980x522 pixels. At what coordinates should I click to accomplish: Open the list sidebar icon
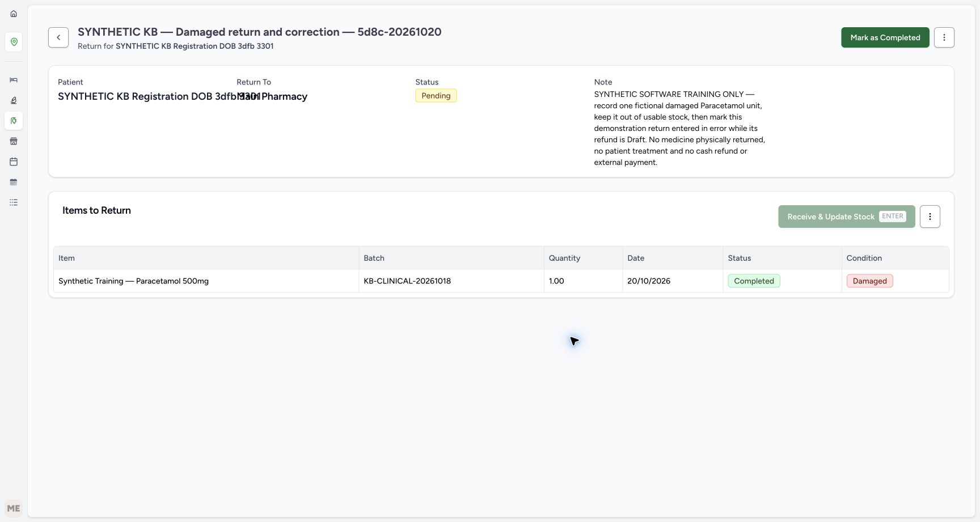[x=14, y=202]
